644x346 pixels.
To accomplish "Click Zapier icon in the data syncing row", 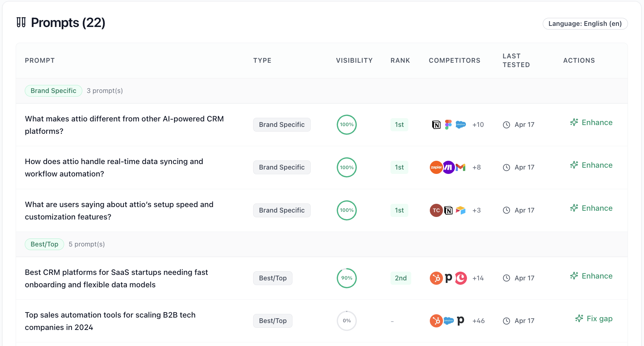I will (436, 167).
